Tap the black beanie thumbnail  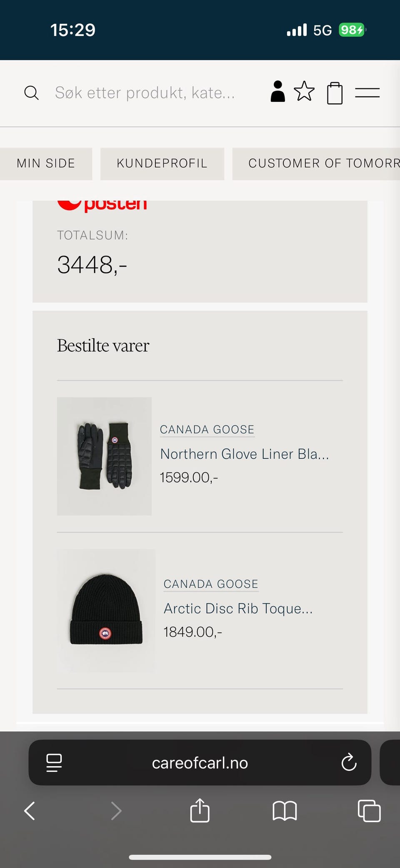(x=106, y=610)
